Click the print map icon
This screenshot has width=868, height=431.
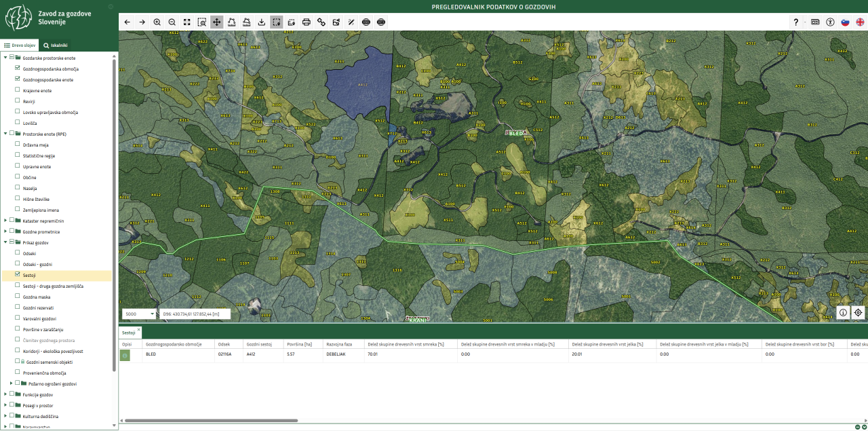[307, 22]
